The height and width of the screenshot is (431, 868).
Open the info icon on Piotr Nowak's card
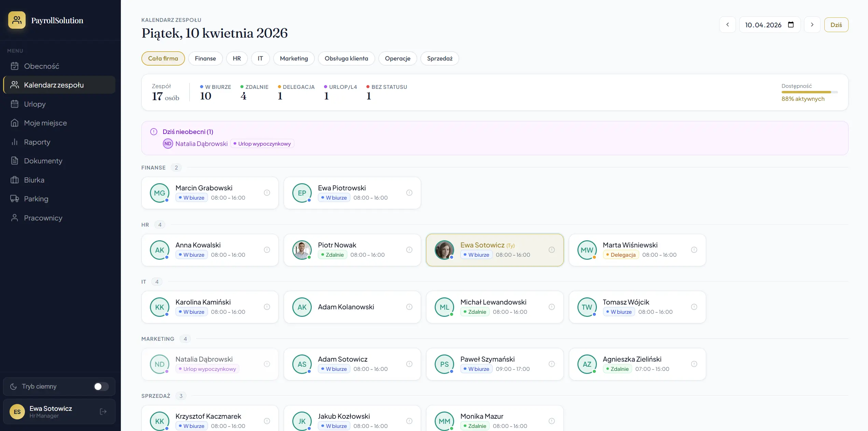coord(409,250)
